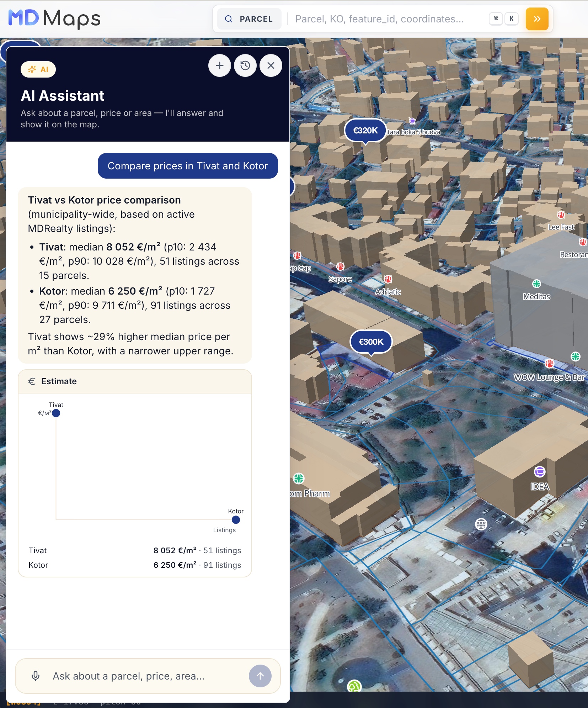The image size is (588, 708).
Task: Click the green pharmacy marker above WOW Lounge
Action: click(x=576, y=356)
